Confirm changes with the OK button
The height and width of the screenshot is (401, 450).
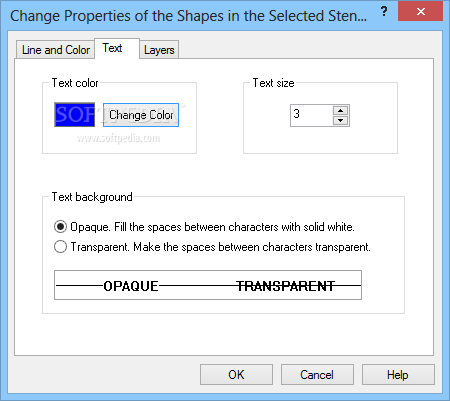tap(236, 375)
